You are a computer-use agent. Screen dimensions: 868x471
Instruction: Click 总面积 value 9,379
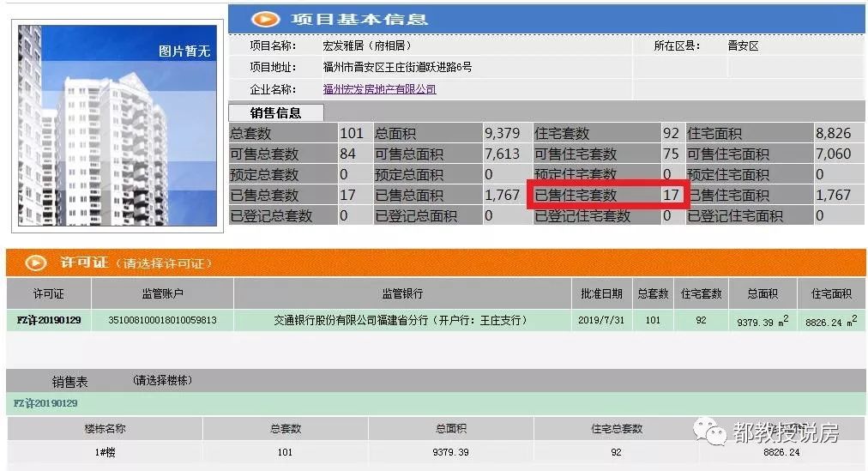[502, 133]
